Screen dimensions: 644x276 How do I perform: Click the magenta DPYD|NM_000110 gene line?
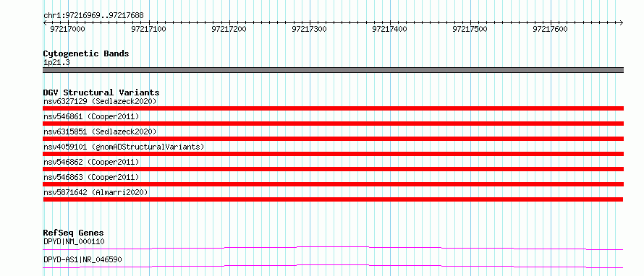point(333,247)
